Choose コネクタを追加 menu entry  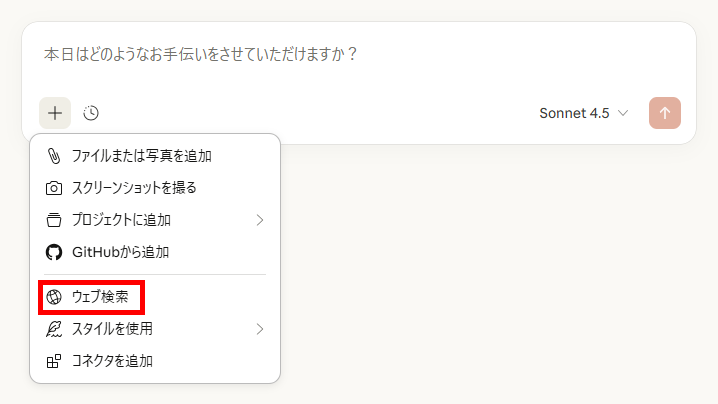tap(155, 361)
